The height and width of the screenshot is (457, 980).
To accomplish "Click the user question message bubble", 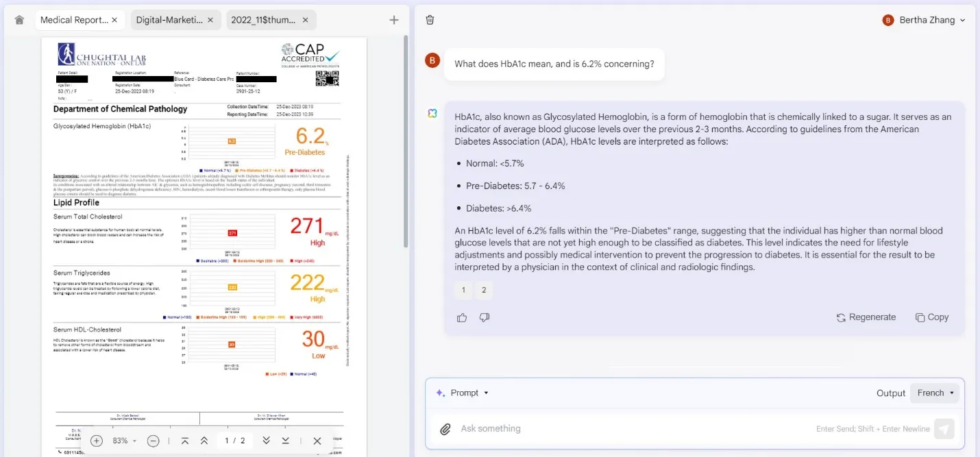I will [554, 64].
